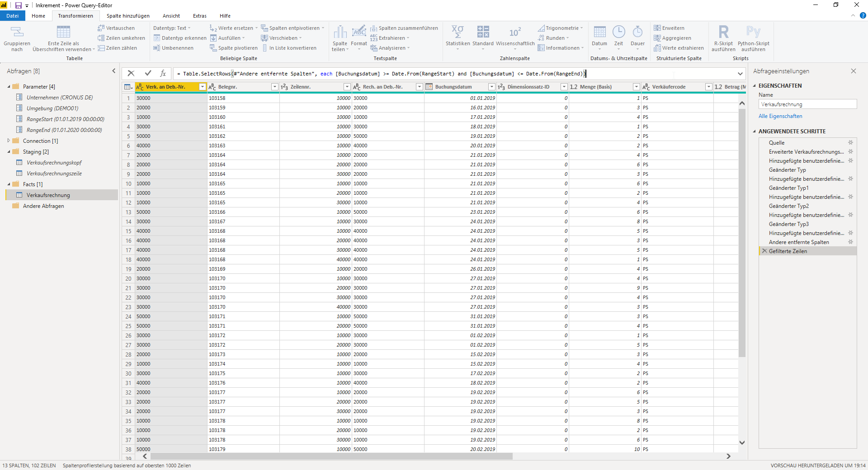Click the Python-Skript ausführen icon
The height and width of the screenshot is (470, 868).
[753, 32]
